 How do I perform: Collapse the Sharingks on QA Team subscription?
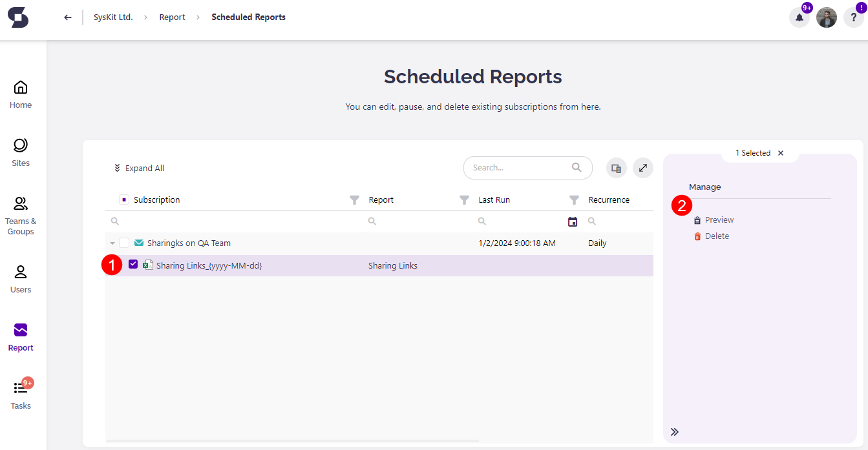111,242
